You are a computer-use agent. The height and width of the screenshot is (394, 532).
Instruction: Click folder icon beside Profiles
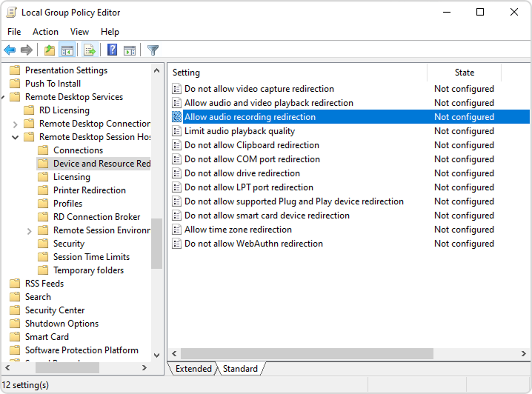pyautogui.click(x=43, y=204)
